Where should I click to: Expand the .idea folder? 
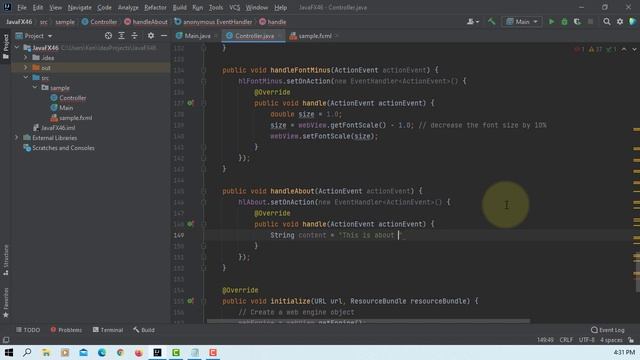click(26, 58)
